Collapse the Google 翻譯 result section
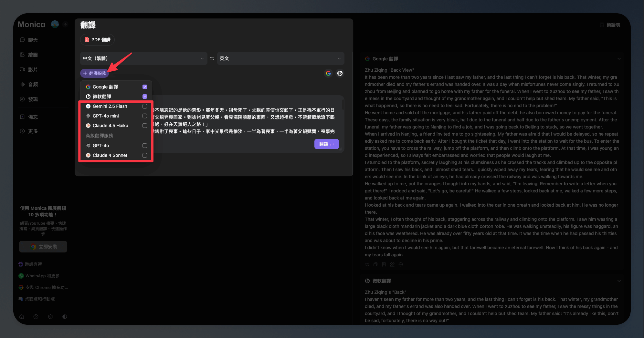 [x=619, y=59]
